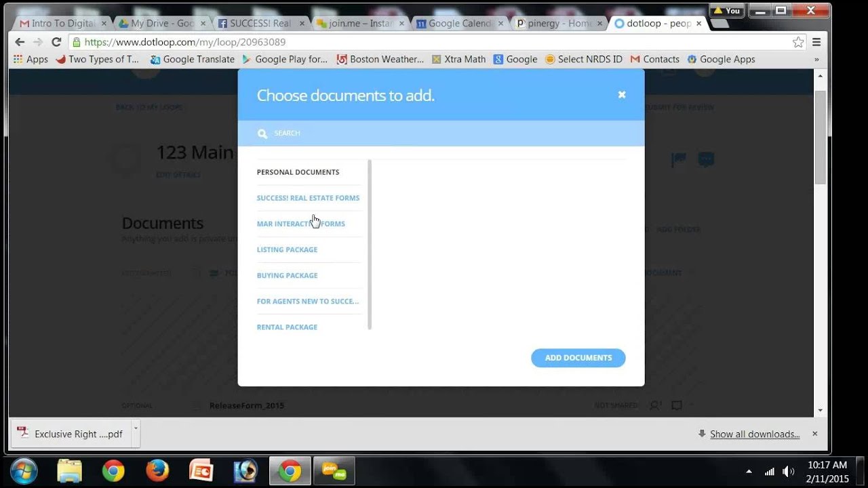Switch to pinergy Home tab
This screenshot has width=868, height=488.
[557, 23]
